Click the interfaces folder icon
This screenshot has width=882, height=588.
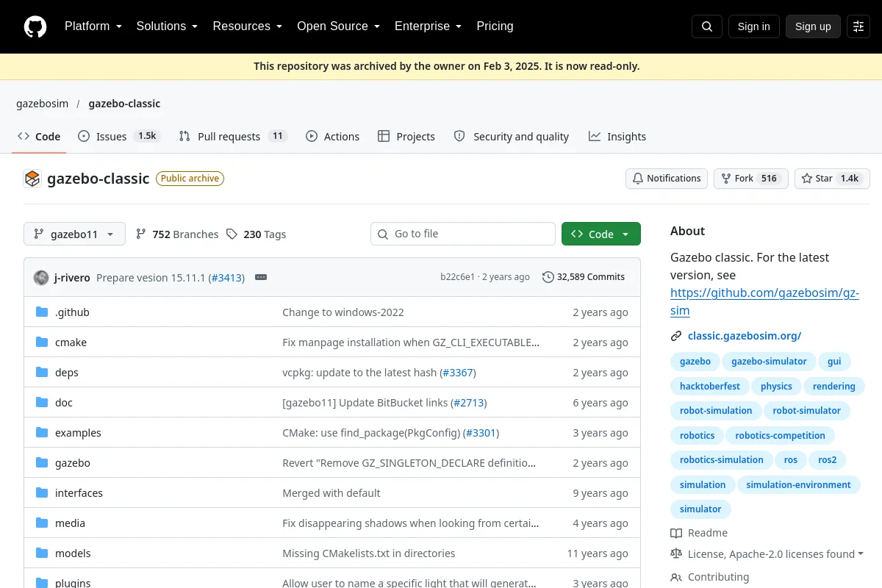pyautogui.click(x=42, y=493)
